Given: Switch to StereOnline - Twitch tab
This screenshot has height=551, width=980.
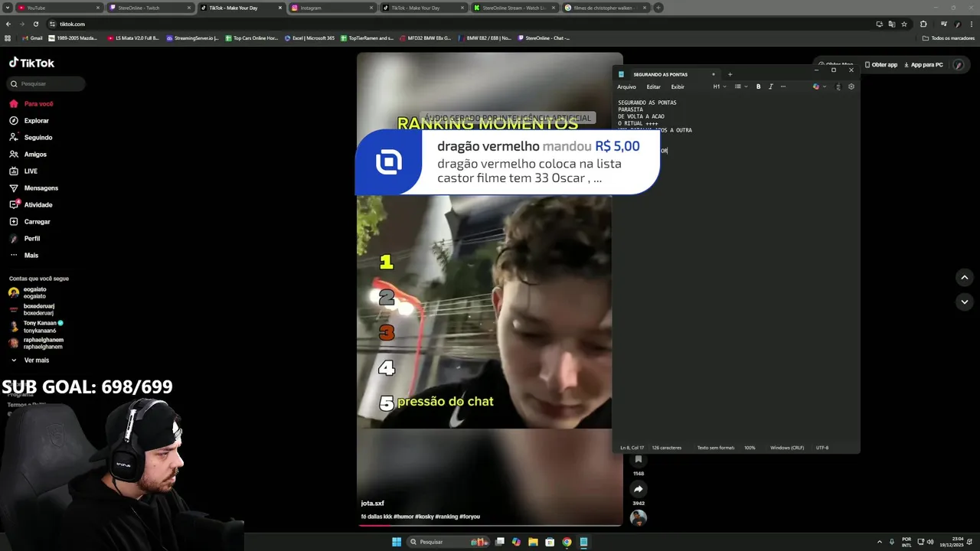Looking at the screenshot, I should [x=149, y=8].
